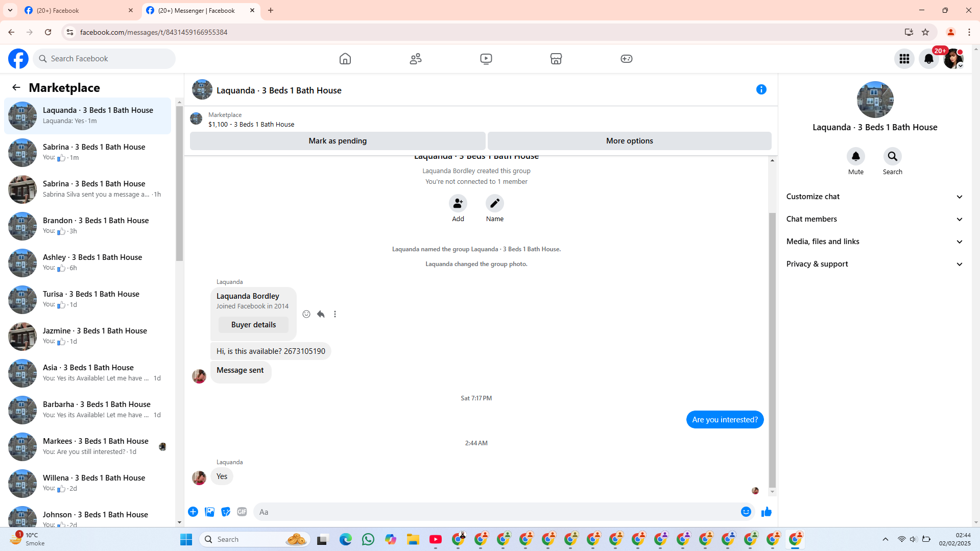Reply to the Laquanda Bordley message
The height and width of the screenshot is (551, 980).
[x=321, y=314]
